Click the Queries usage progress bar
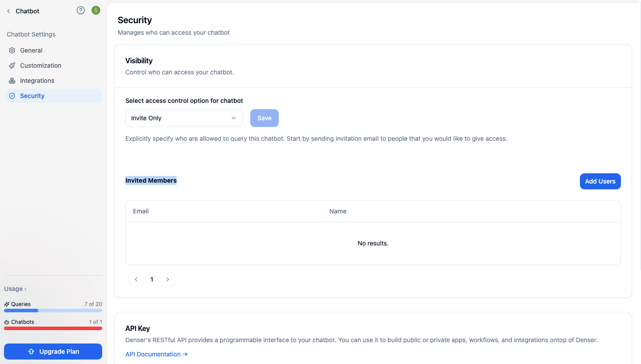Screen dimensions: 641x364 [x=53, y=311]
